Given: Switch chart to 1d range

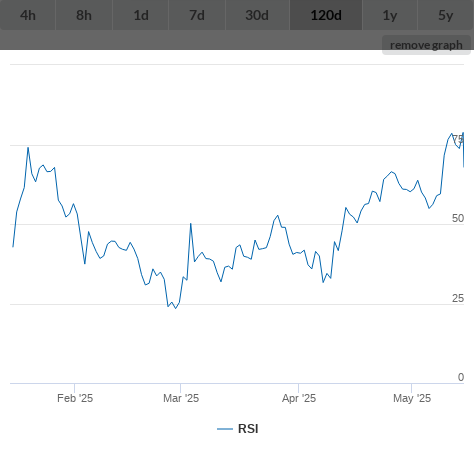Looking at the screenshot, I should coord(141,15).
